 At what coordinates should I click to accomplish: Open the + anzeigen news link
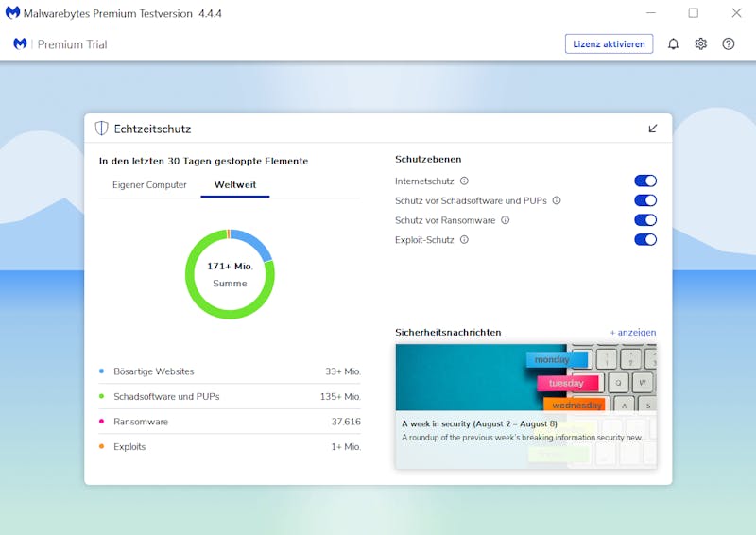(x=632, y=333)
